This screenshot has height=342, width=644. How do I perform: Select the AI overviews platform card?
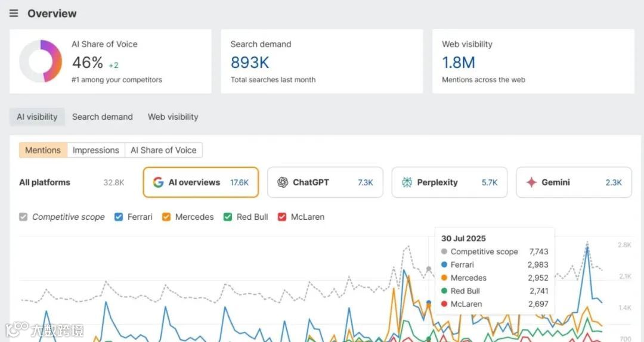pos(201,182)
